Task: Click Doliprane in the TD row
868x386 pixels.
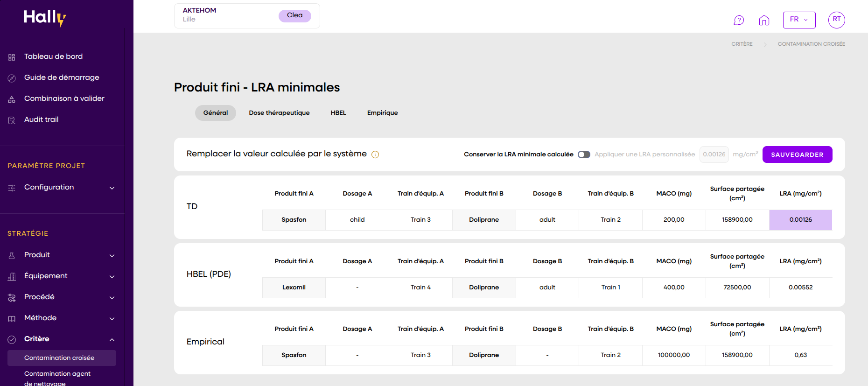Action: coord(484,220)
